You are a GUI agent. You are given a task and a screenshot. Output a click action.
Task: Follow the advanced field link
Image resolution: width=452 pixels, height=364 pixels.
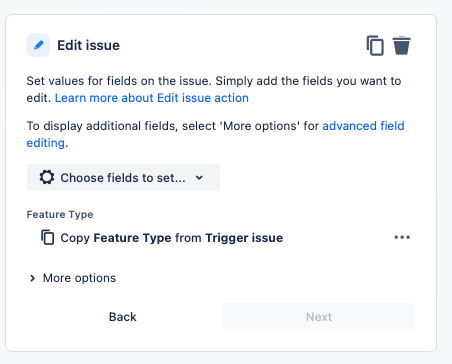[363, 126]
